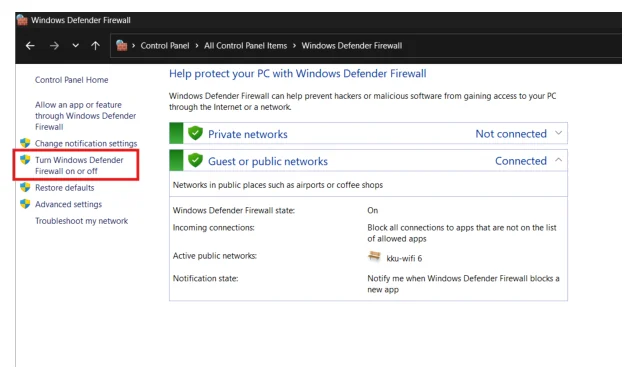Click Windows Defender Firewall state label
The width and height of the screenshot is (634, 379).
pos(234,210)
